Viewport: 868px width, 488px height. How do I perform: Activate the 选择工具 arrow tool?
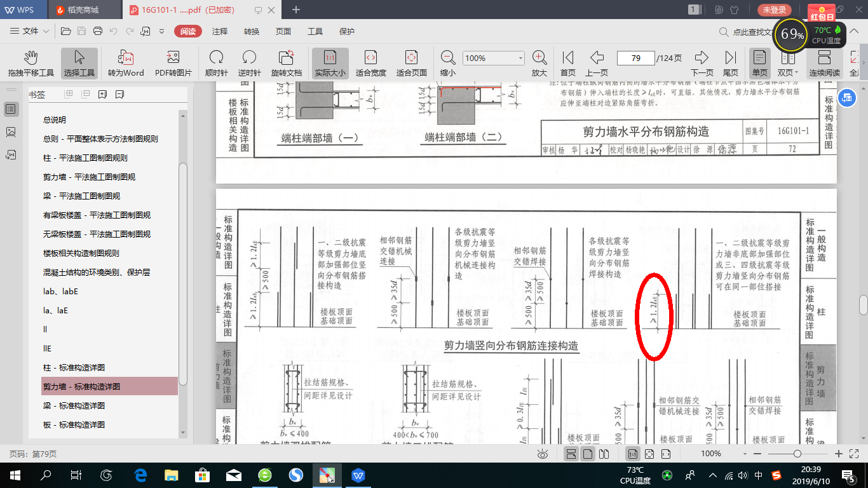pos(79,64)
